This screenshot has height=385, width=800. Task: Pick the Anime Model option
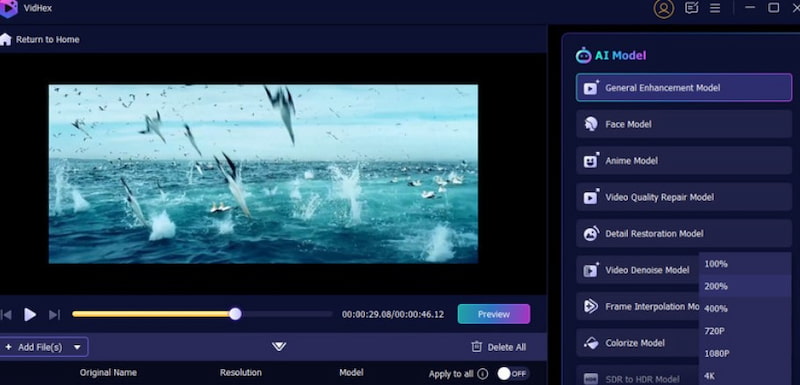[684, 161]
